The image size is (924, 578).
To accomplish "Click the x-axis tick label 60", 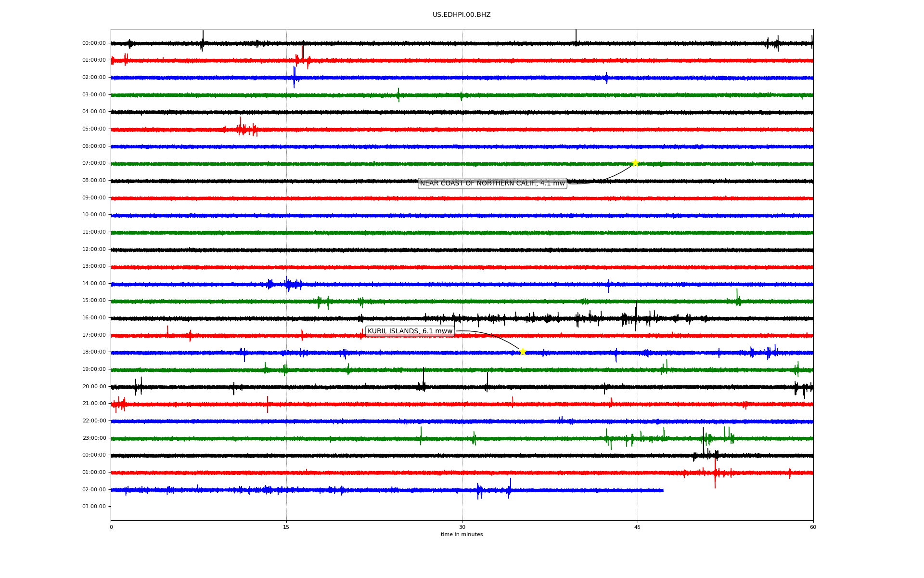I will (x=813, y=527).
